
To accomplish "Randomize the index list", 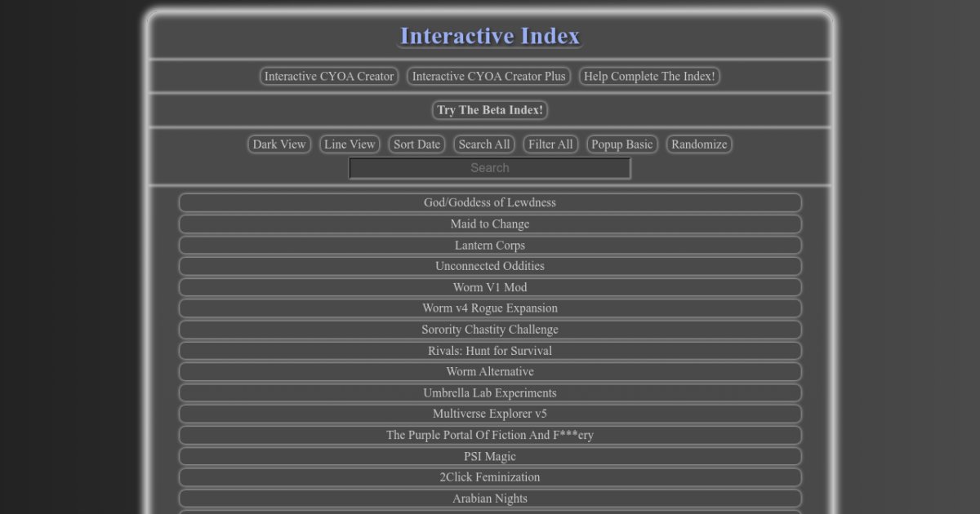I will click(x=699, y=144).
